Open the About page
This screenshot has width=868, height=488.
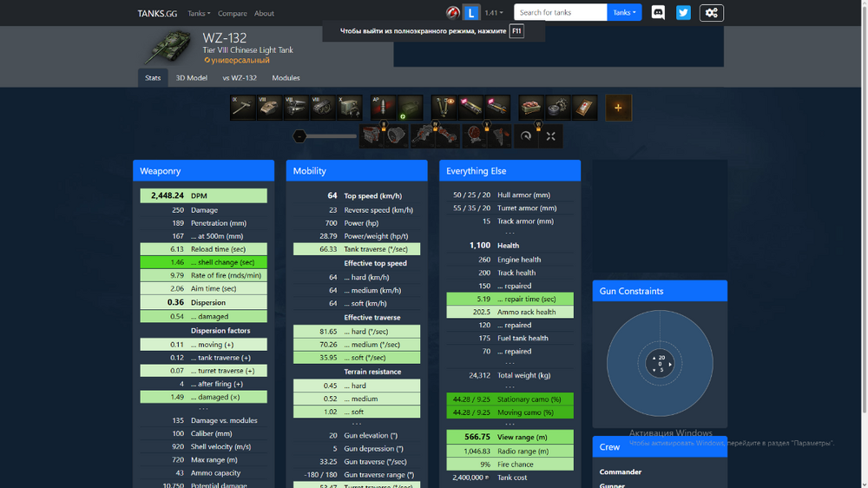264,13
